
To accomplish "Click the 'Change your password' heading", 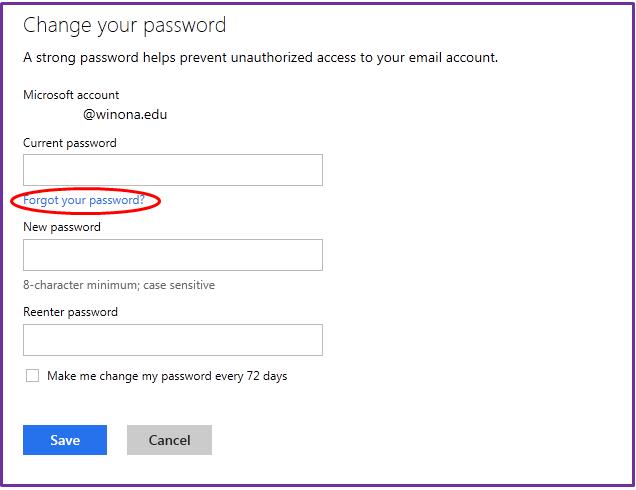I will tap(124, 24).
